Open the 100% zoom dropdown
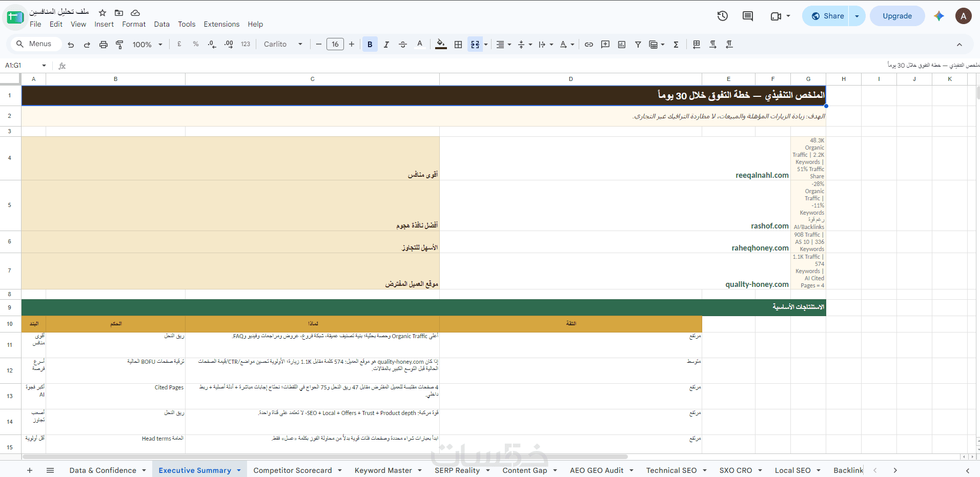Image resolution: width=980 pixels, height=477 pixels. (147, 45)
